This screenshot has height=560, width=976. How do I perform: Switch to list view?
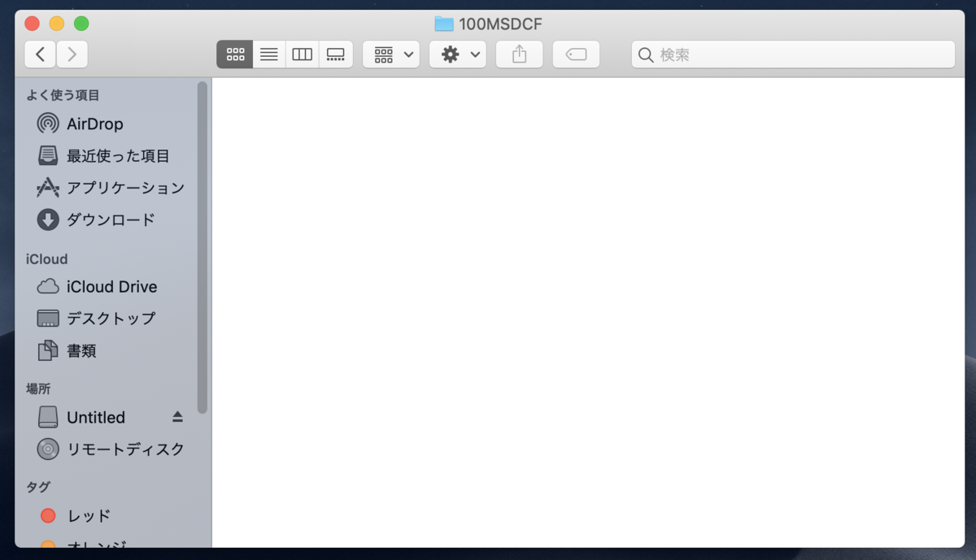(x=269, y=54)
